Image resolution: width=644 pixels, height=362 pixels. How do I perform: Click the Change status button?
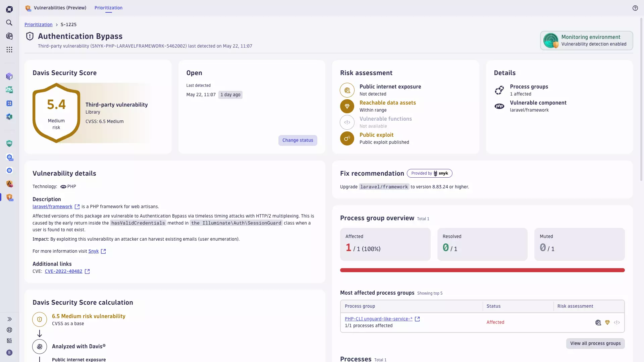point(298,140)
